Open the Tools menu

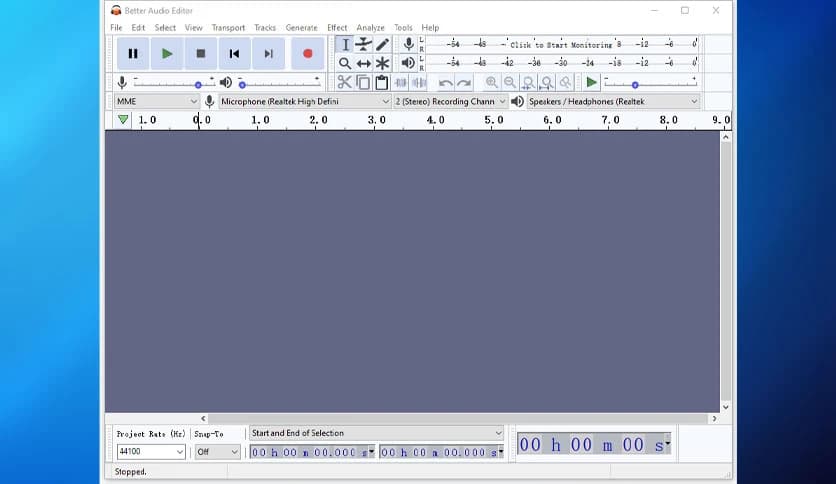(403, 27)
